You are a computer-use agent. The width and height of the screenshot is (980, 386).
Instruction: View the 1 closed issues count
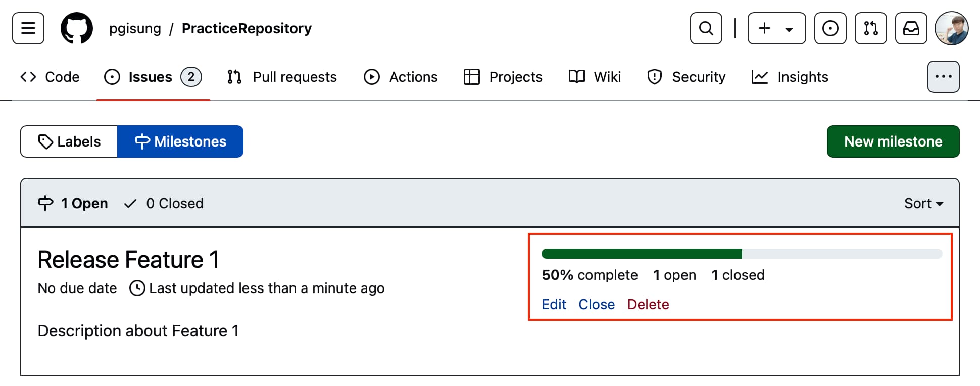(x=738, y=275)
